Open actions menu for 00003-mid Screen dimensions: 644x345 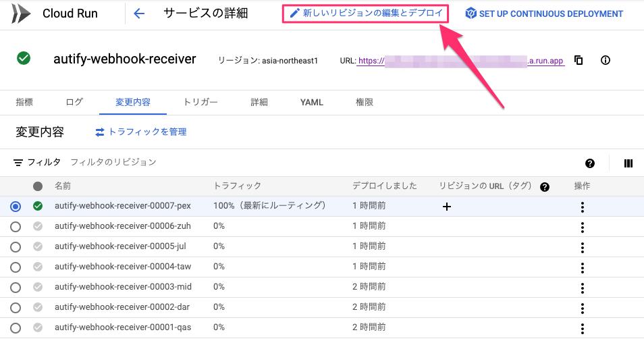click(583, 288)
